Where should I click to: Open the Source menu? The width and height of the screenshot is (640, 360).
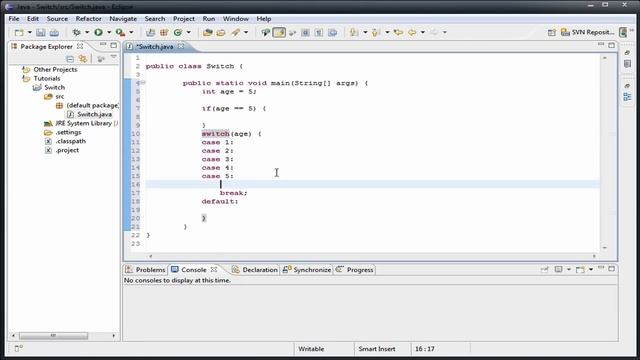pos(57,19)
